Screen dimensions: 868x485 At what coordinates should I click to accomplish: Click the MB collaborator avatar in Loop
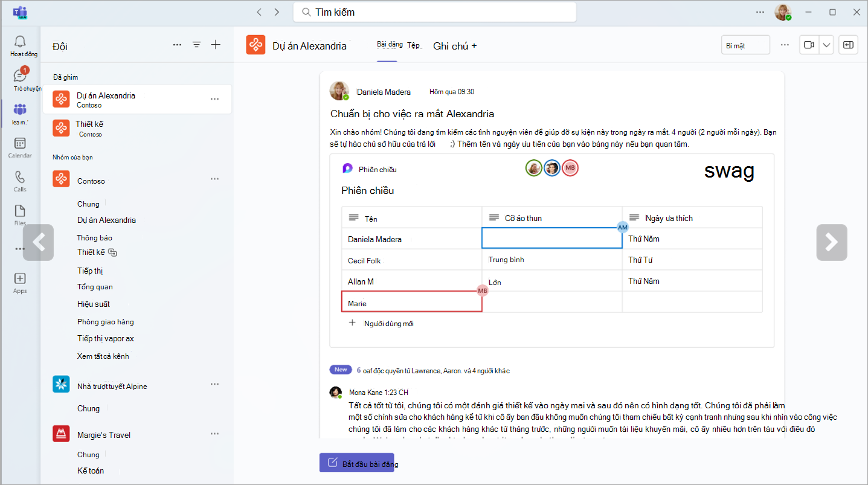click(x=570, y=168)
